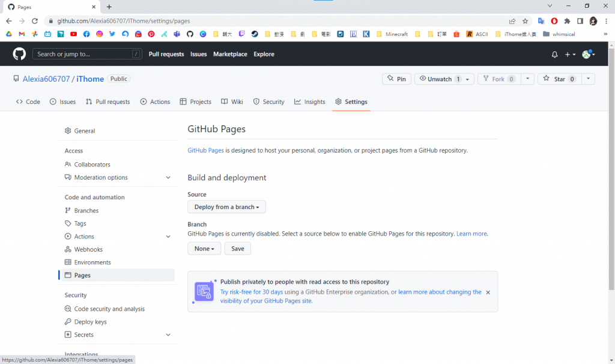615x364 pixels.
Task: Open Alexia606707 profile link
Action: pos(46,79)
